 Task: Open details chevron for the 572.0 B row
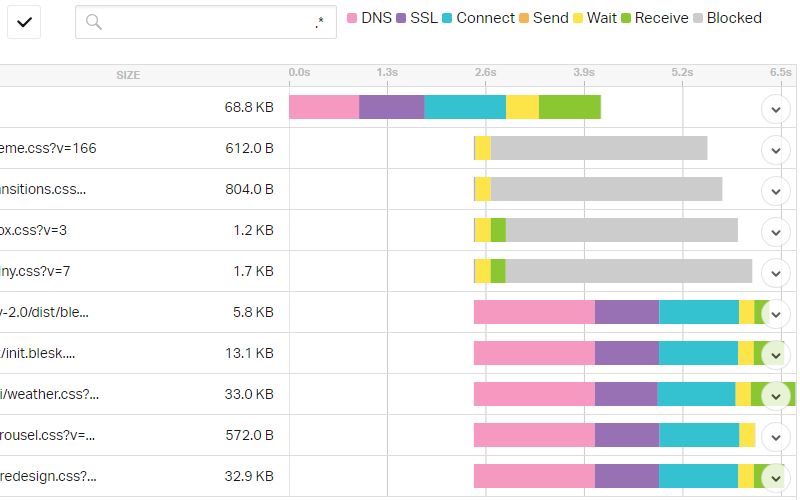tap(776, 436)
